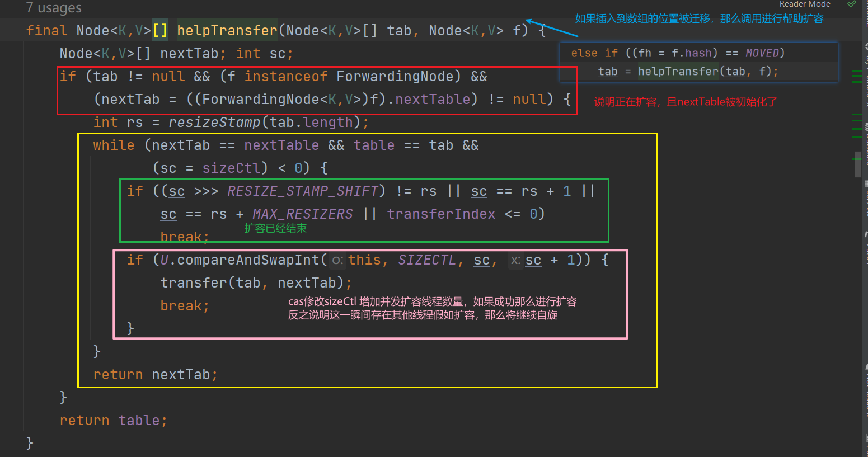The height and width of the screenshot is (457, 868).
Task: Click the helpTransfer method name in the declaration
Action: (227, 30)
